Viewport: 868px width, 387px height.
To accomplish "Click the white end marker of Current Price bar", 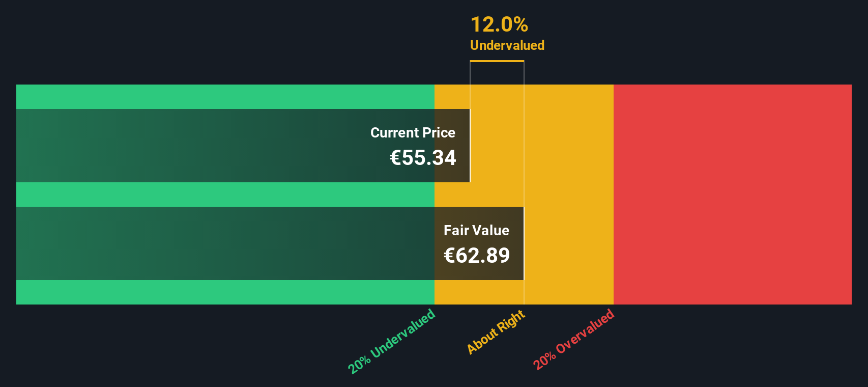I will click(x=470, y=146).
